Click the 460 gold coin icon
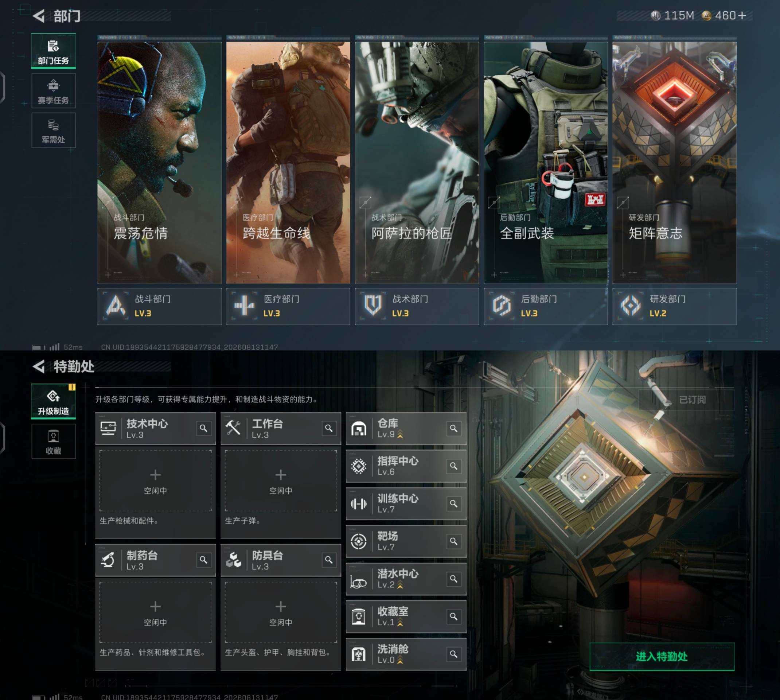This screenshot has height=700, width=780. tap(706, 15)
